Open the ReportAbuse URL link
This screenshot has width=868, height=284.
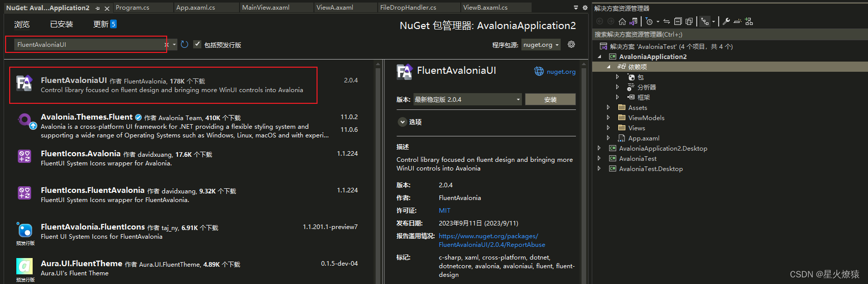click(x=492, y=240)
